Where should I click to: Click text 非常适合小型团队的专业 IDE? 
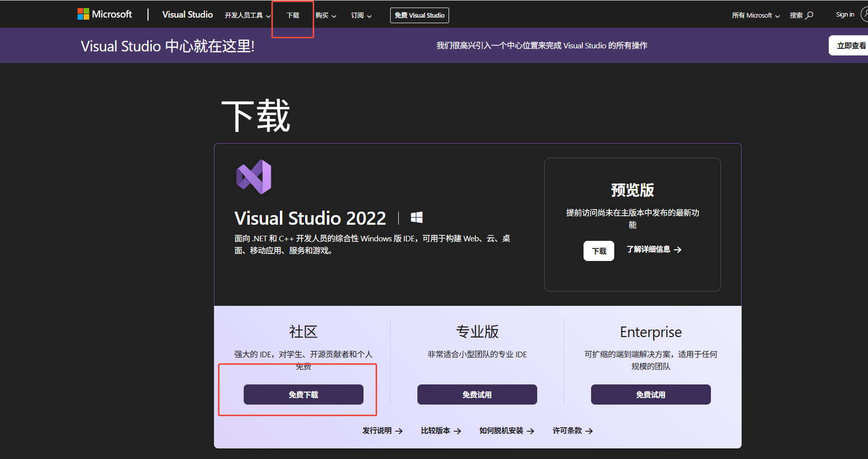pos(477,355)
